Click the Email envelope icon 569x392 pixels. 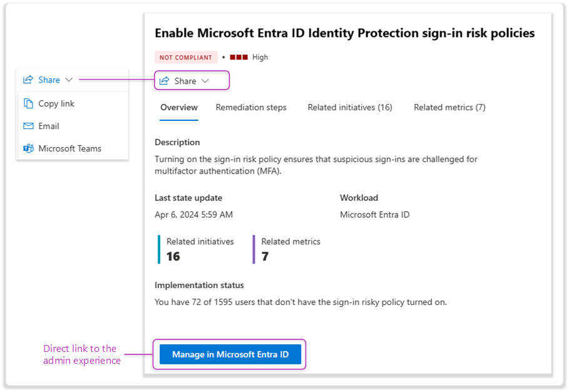28,126
